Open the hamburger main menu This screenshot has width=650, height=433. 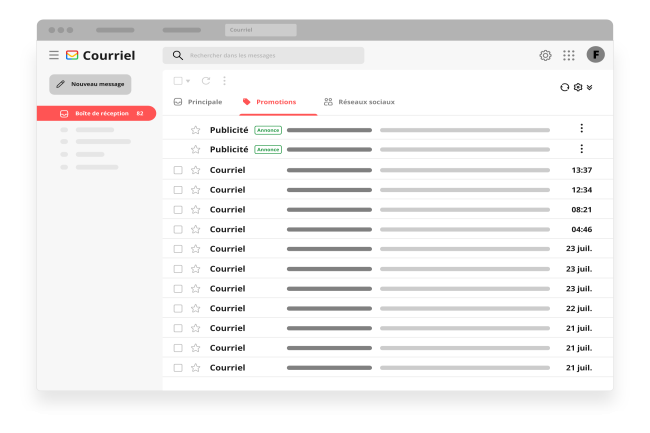54,56
